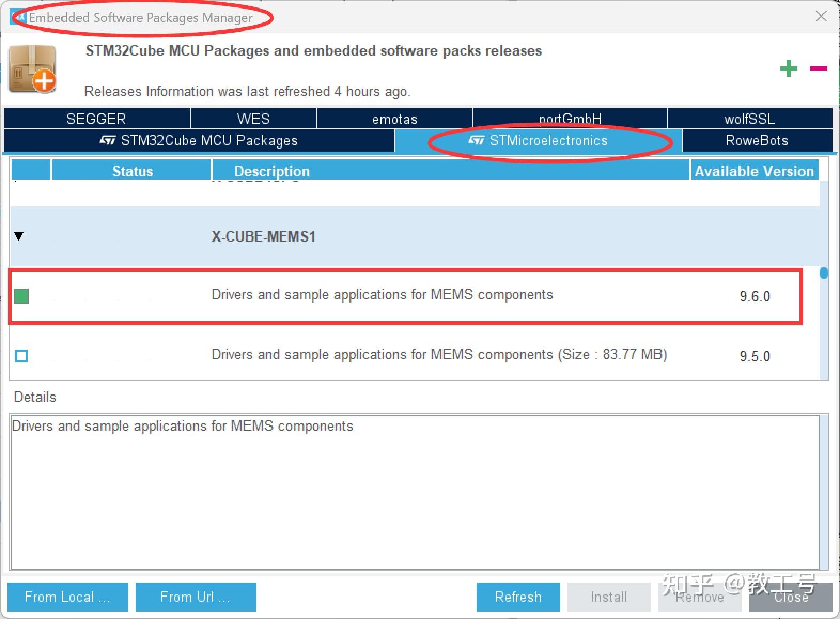Sort by the Available Version column header

(755, 171)
